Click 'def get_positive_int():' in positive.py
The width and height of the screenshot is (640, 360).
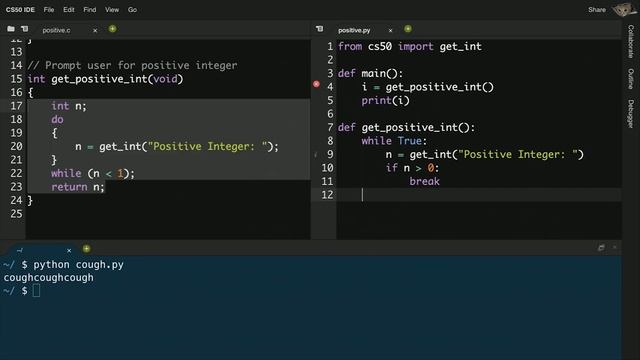(x=406, y=127)
